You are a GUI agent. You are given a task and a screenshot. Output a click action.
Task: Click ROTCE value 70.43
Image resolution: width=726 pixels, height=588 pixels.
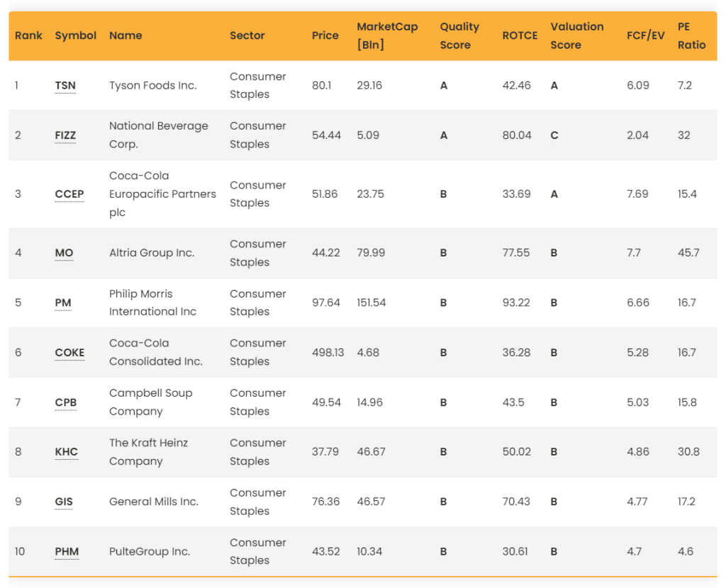pyautogui.click(x=516, y=502)
